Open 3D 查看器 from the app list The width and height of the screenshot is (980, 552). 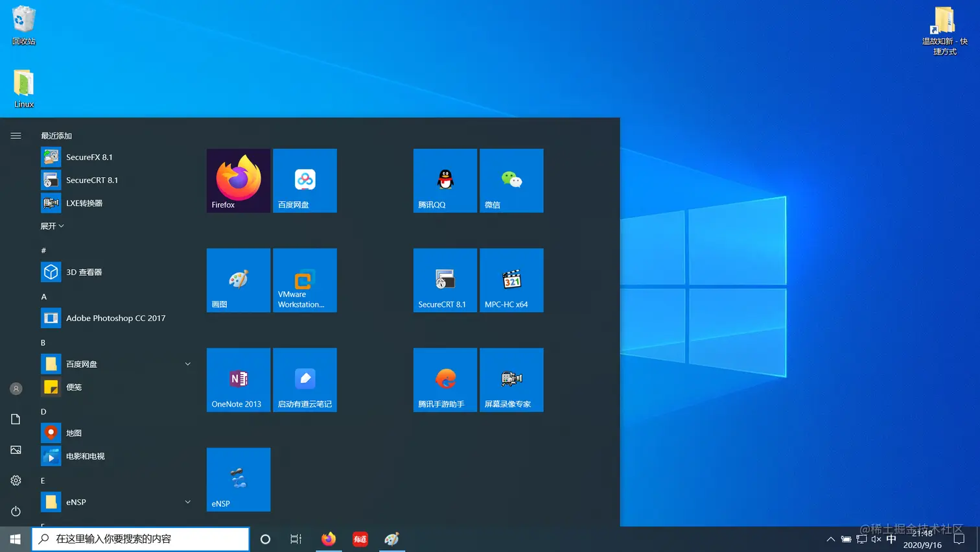click(117, 272)
